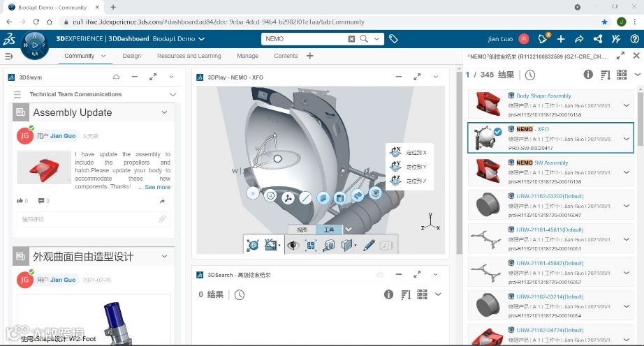
Task: Expand the 3DSwym widget to full screen
Action: point(153,77)
